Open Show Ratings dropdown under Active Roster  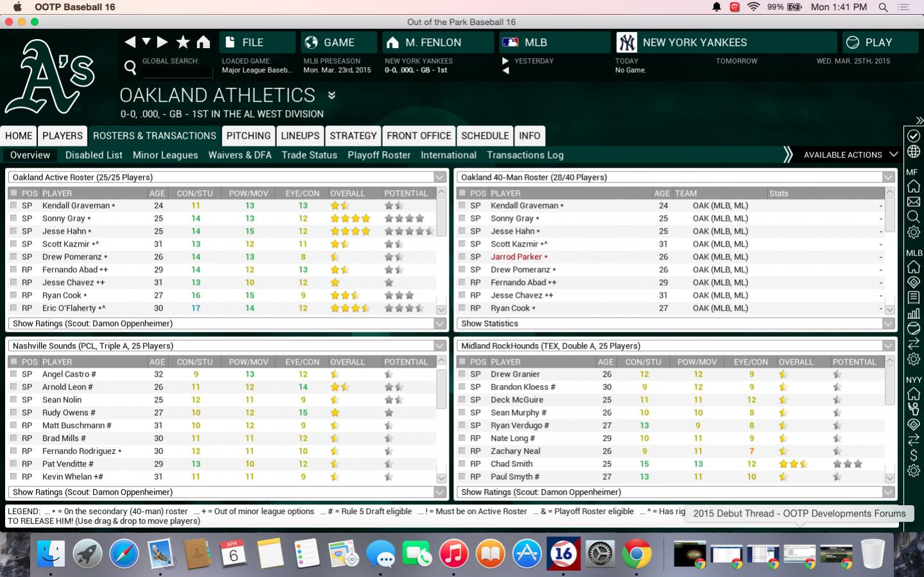click(227, 323)
